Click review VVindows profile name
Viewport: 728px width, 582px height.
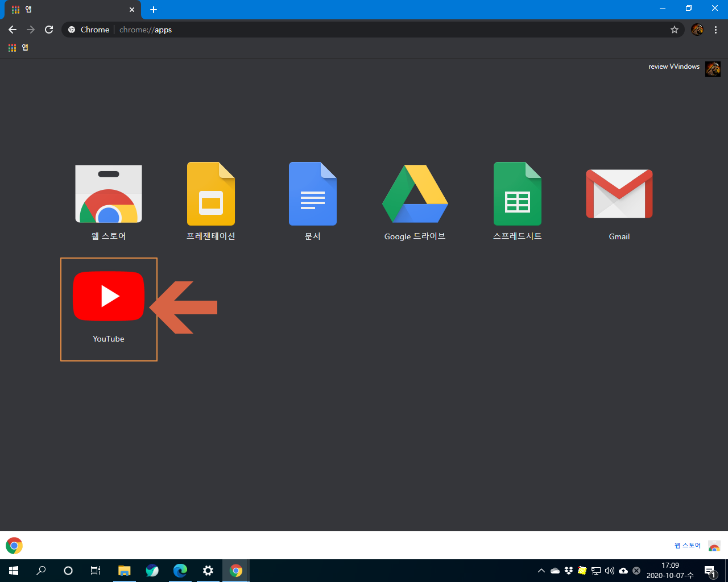(674, 66)
